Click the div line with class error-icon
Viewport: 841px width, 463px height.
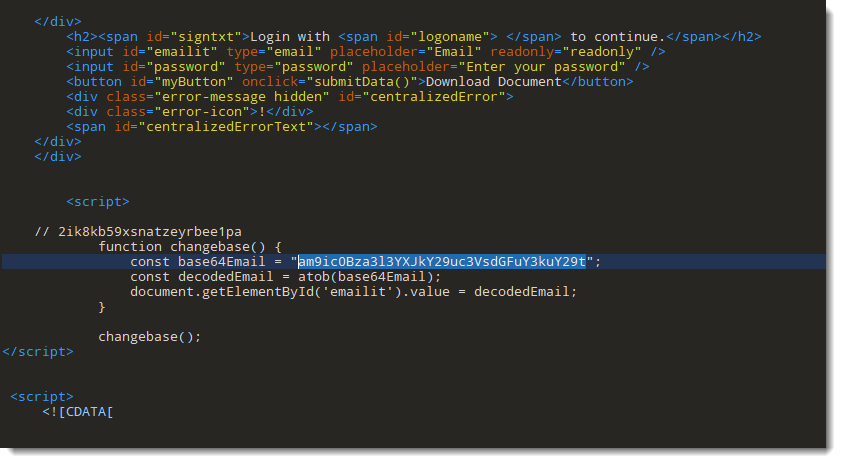[x=190, y=112]
